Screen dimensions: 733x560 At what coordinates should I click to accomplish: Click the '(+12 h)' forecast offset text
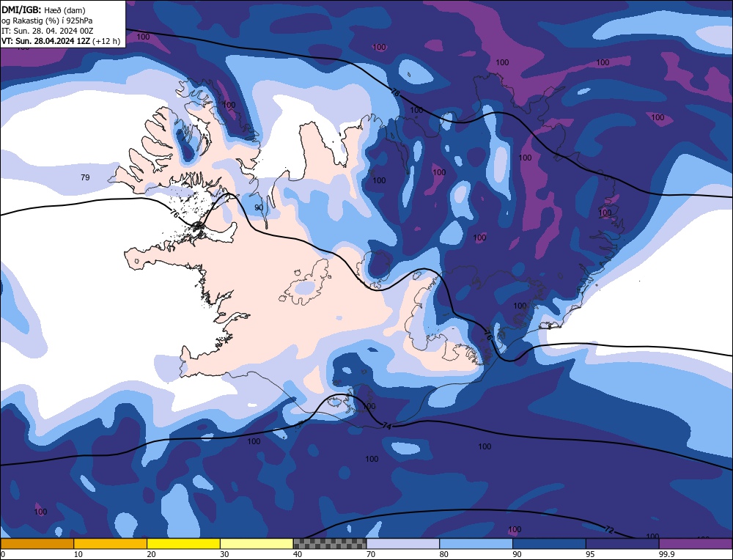[x=106, y=40]
